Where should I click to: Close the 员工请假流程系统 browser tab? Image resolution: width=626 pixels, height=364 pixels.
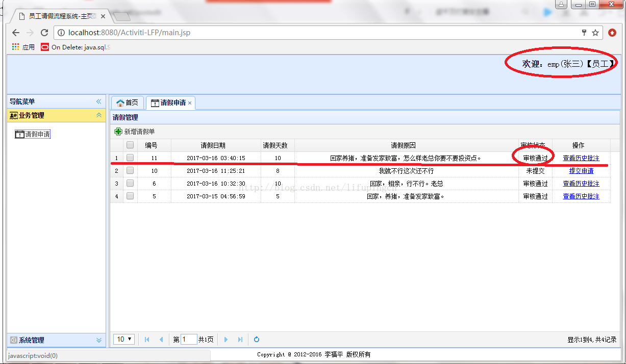coord(103,16)
